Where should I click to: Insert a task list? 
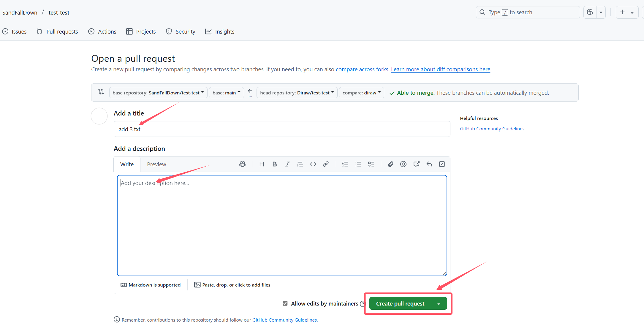point(371,164)
